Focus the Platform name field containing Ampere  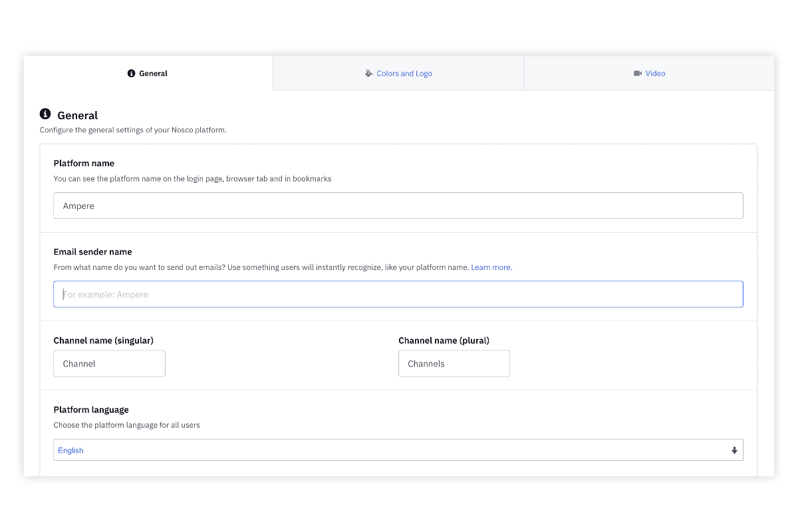coord(398,205)
